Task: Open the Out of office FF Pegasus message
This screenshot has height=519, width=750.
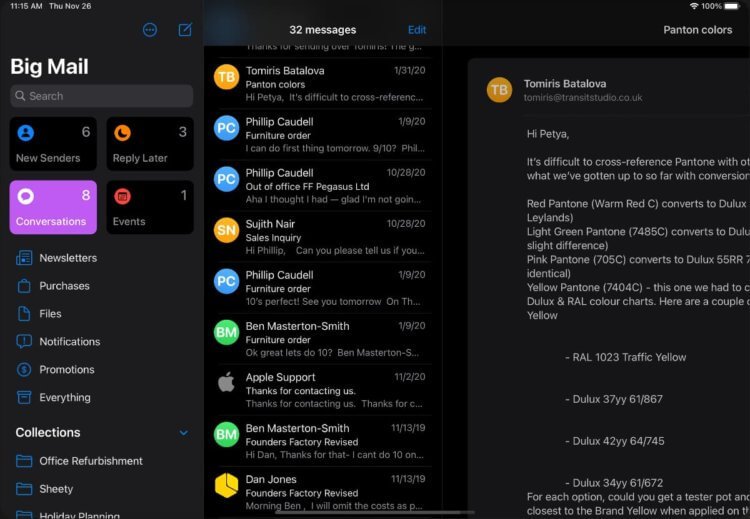Action: [322, 186]
